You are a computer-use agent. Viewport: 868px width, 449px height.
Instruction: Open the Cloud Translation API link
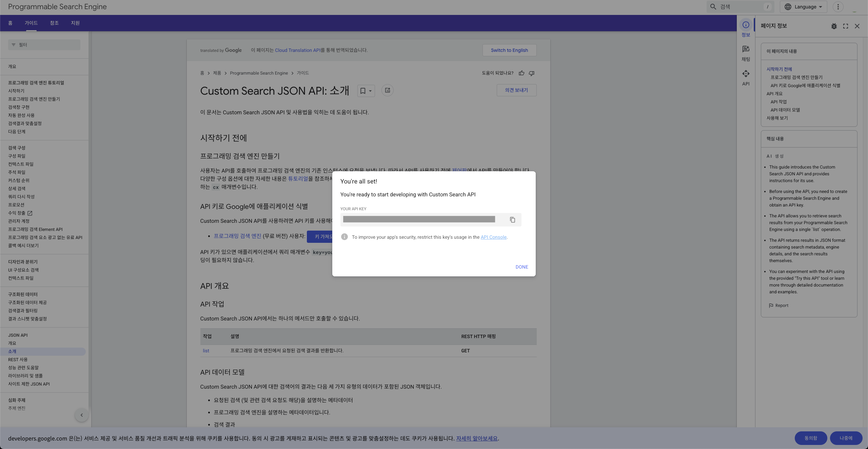point(297,50)
